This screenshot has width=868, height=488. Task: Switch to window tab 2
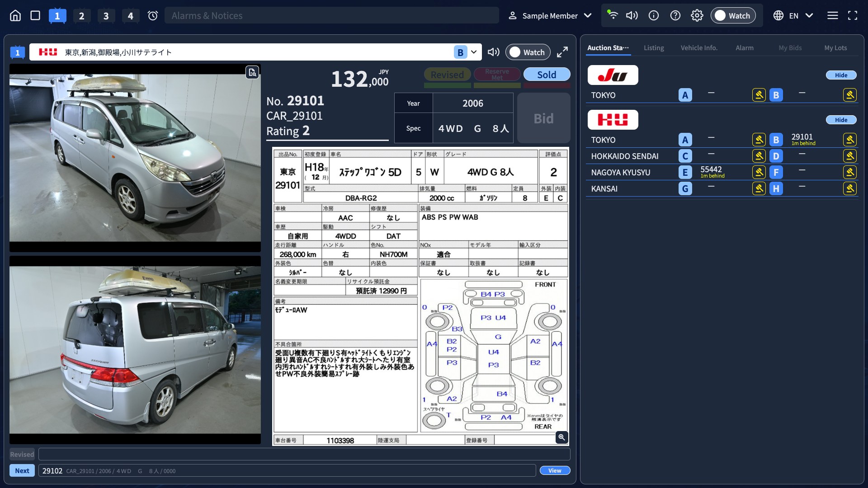coord(81,16)
